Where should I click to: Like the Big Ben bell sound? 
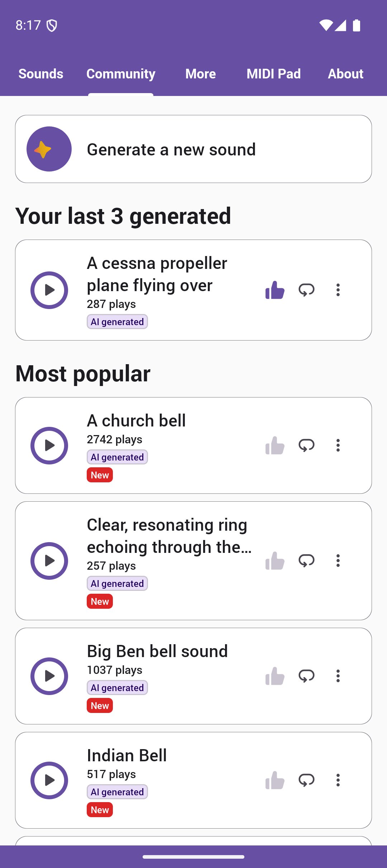click(275, 676)
